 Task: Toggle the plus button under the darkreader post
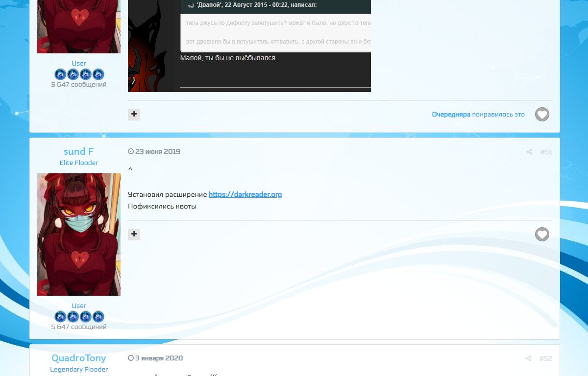tap(134, 235)
